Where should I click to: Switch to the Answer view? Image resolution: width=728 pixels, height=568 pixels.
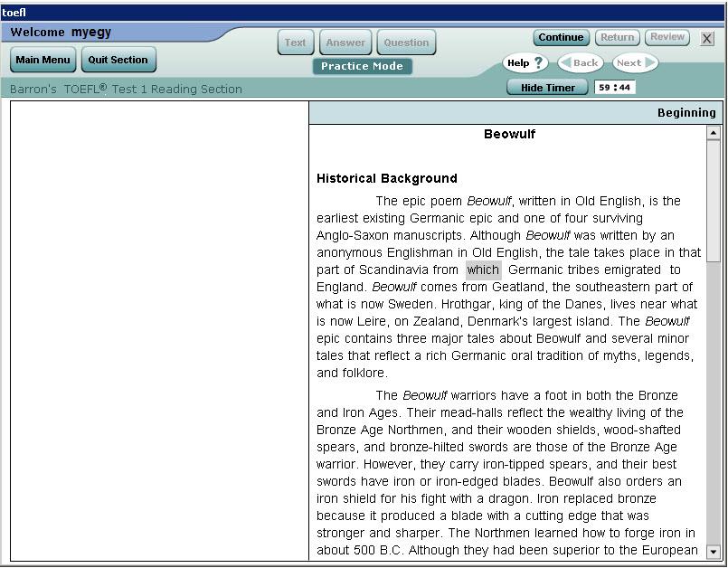point(345,43)
